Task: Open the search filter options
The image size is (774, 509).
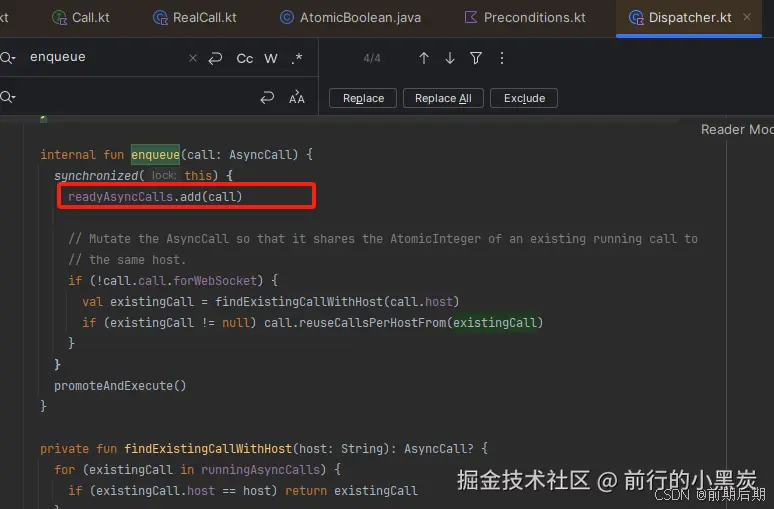Action: click(x=476, y=58)
